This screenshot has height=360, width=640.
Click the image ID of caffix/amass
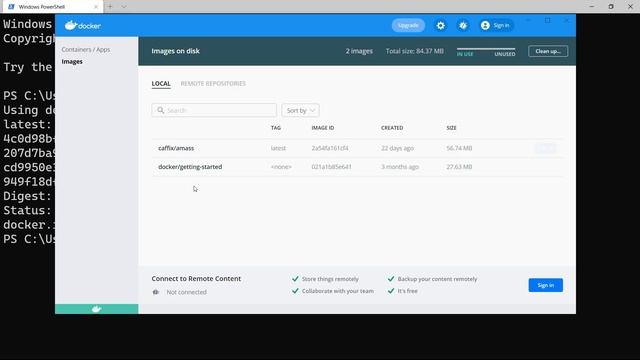pyautogui.click(x=330, y=148)
